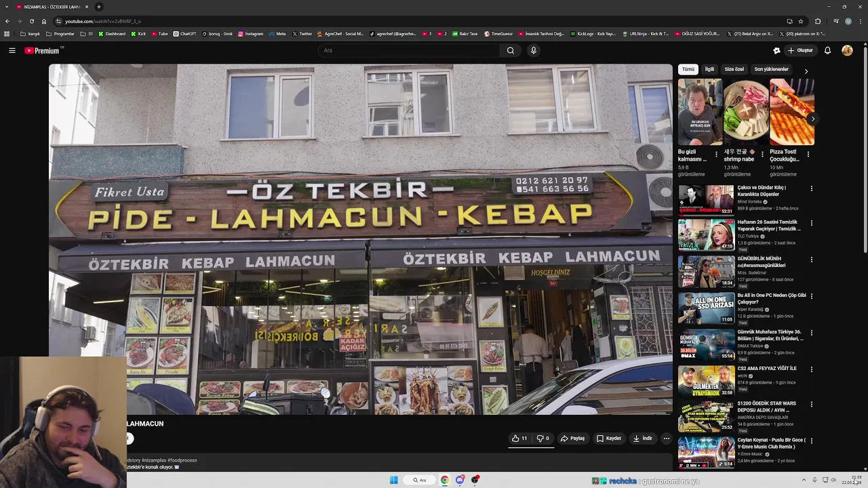
Task: Open the Pizza Tost Short thumbnail
Action: pos(792,112)
